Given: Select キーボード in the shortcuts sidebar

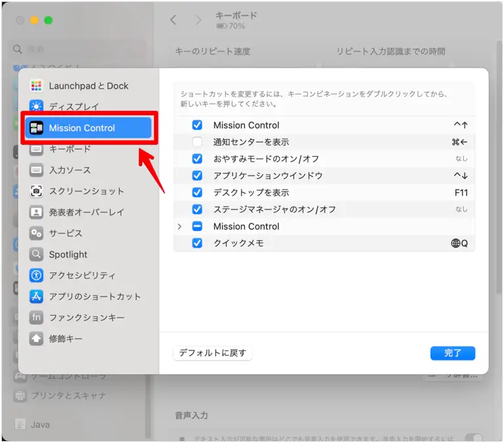Looking at the screenshot, I should click(x=70, y=149).
